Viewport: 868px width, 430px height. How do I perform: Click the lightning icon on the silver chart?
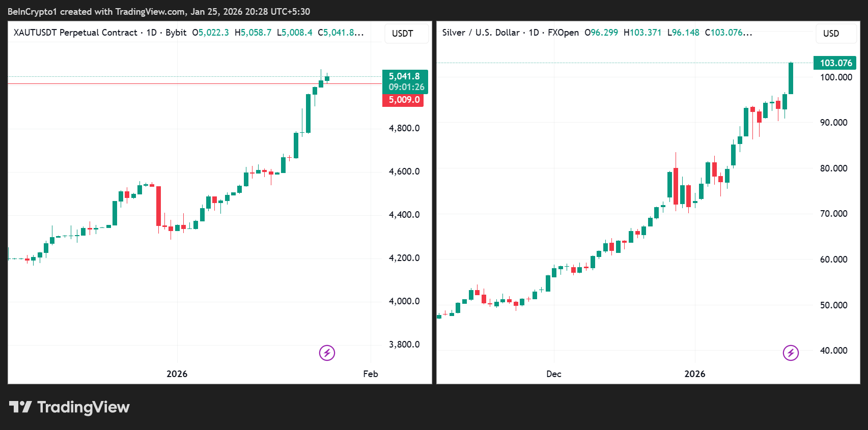click(791, 353)
